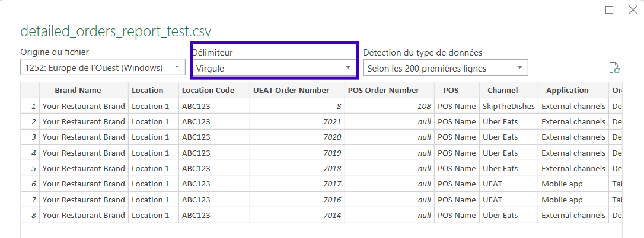The height and width of the screenshot is (238, 644).
Task: Select the Location column header
Action: click(x=153, y=90)
